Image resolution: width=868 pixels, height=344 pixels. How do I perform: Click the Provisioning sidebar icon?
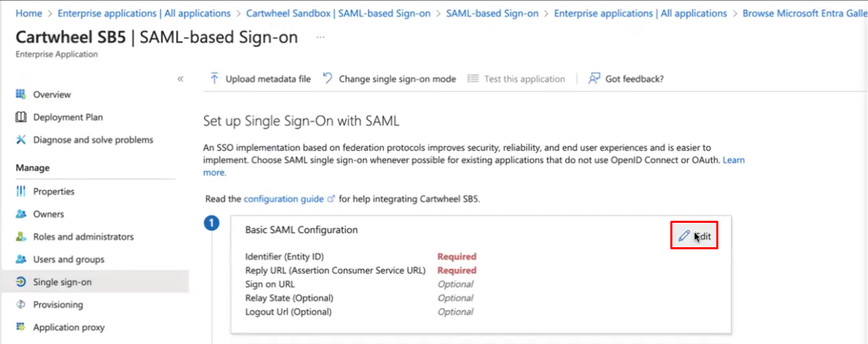tap(21, 304)
